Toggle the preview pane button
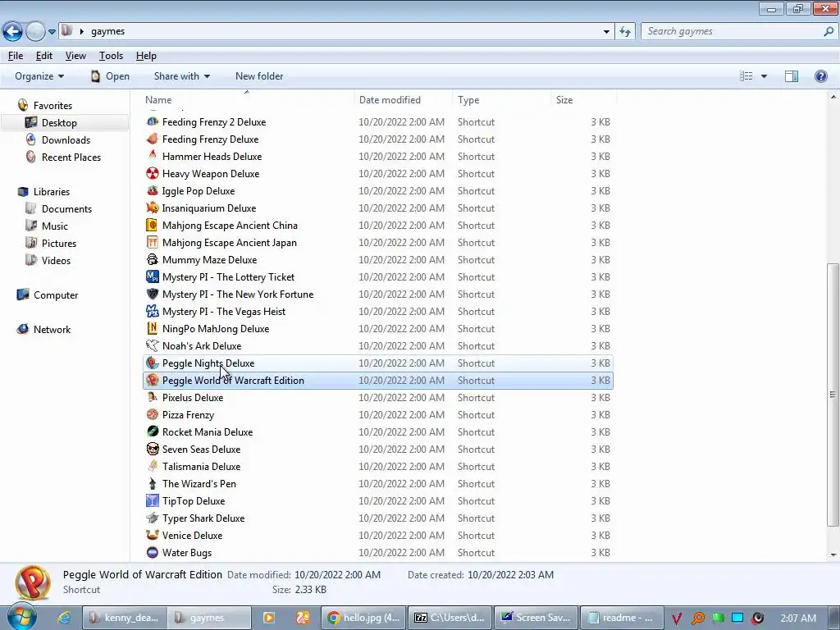The width and height of the screenshot is (840, 630). (x=792, y=76)
